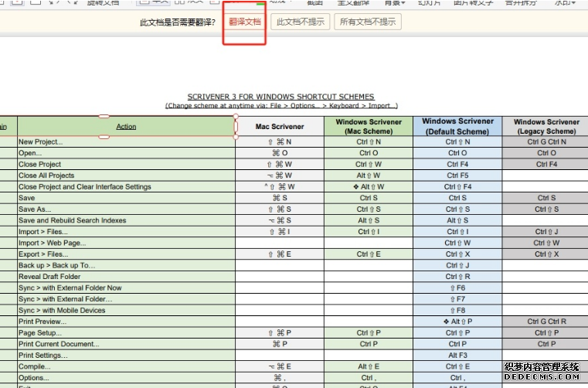Choose 此文档不提示 to dismiss for this document

[301, 22]
